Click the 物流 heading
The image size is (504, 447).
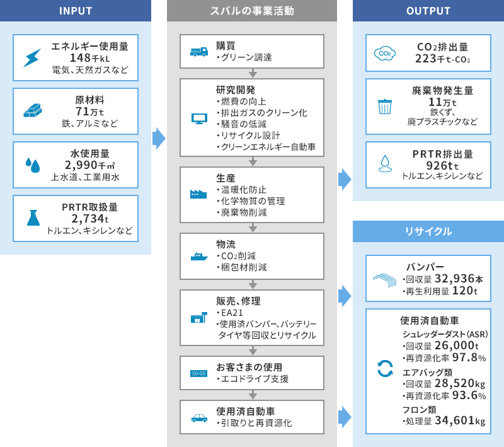point(226,244)
